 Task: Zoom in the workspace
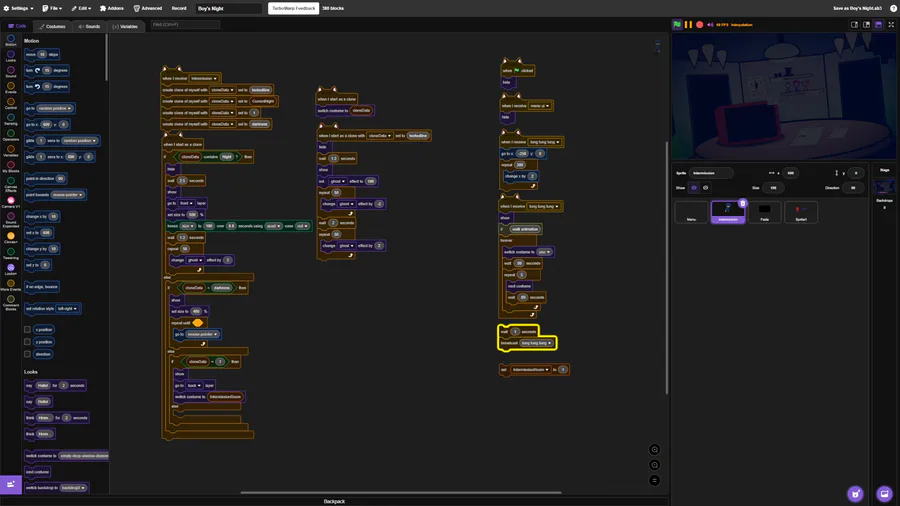(x=654, y=450)
